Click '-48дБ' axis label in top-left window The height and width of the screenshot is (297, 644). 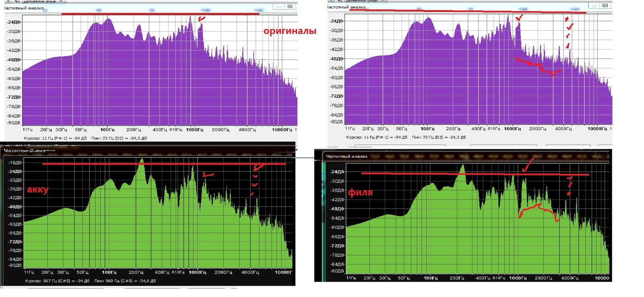click(x=14, y=60)
